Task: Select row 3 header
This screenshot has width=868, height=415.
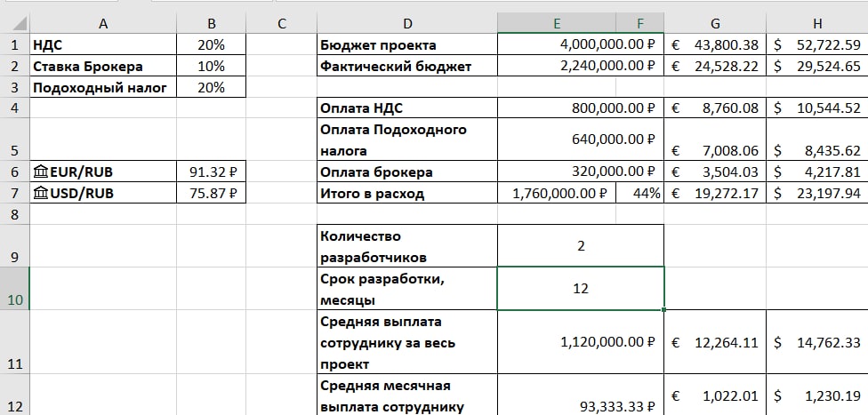Action: [15, 87]
